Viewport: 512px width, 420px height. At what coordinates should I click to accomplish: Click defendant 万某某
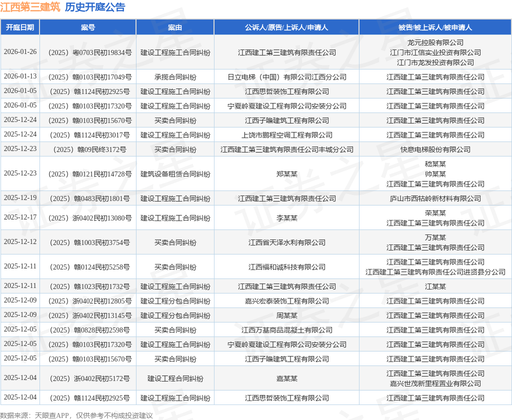tap(435, 238)
